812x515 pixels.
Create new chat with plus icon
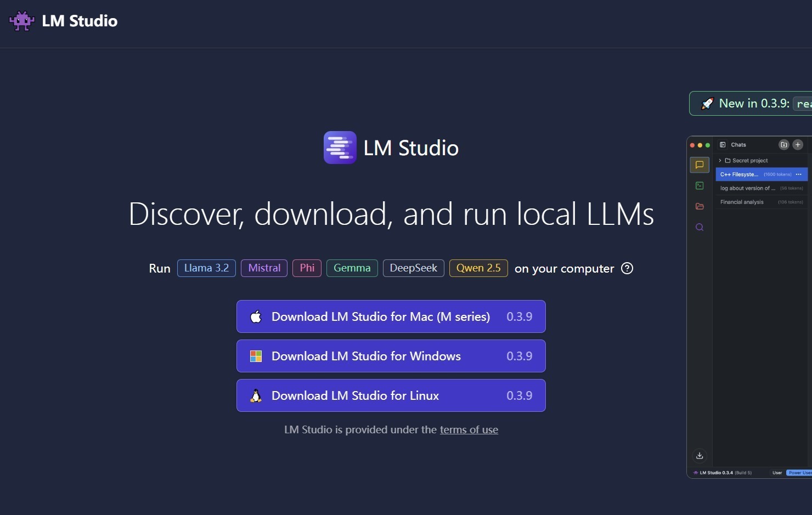click(x=798, y=145)
